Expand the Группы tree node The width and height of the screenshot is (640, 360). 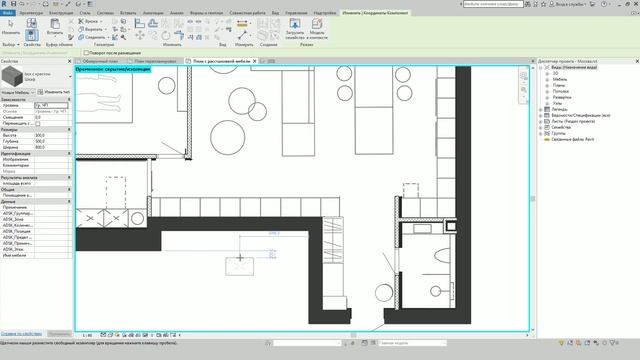(x=541, y=133)
